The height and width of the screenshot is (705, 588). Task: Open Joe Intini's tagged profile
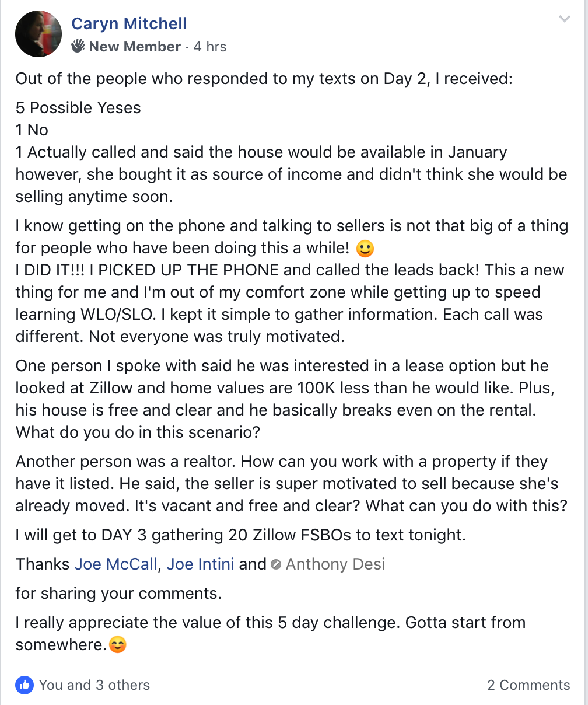pyautogui.click(x=200, y=564)
